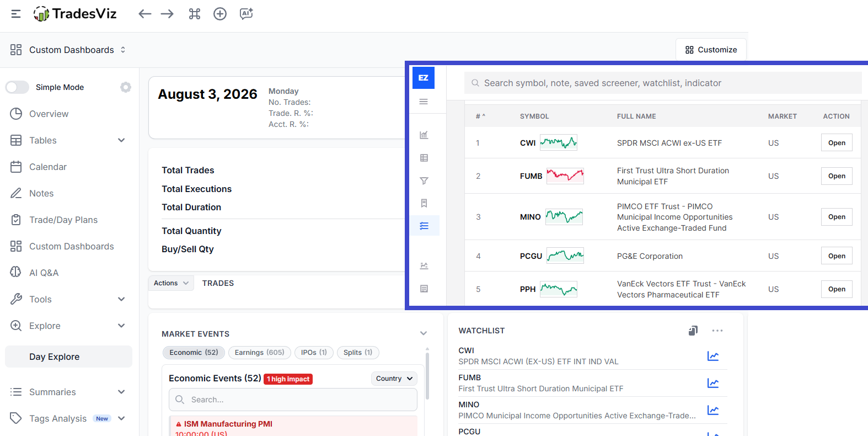
Task: Click the FUMB red sparkline thumbnail
Action: pyautogui.click(x=565, y=176)
